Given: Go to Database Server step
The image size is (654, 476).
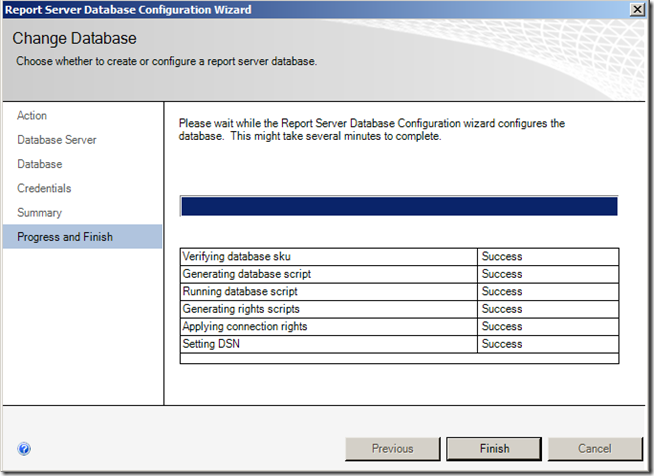Looking at the screenshot, I should pyautogui.click(x=57, y=140).
